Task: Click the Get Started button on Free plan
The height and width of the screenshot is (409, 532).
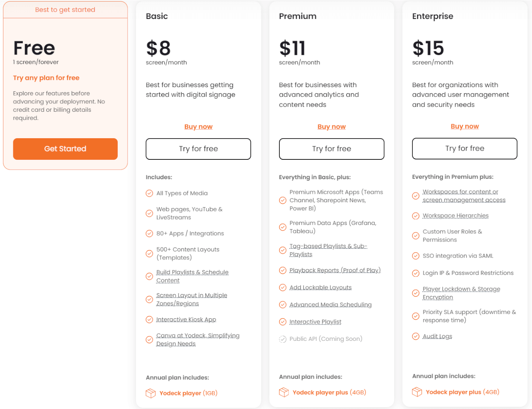Action: coord(65,149)
